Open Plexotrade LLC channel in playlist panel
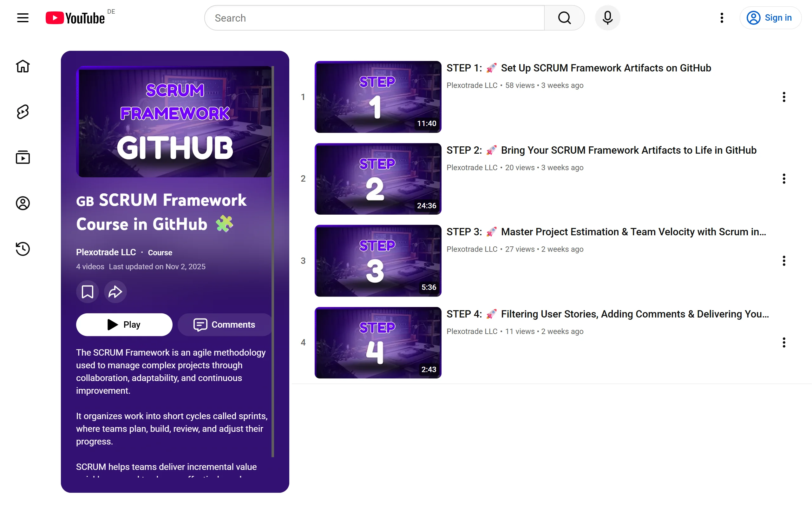812x508 pixels. (106, 252)
